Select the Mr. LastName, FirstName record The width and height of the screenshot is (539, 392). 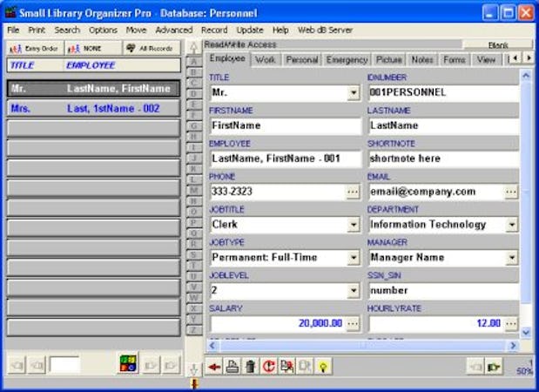[x=93, y=89]
